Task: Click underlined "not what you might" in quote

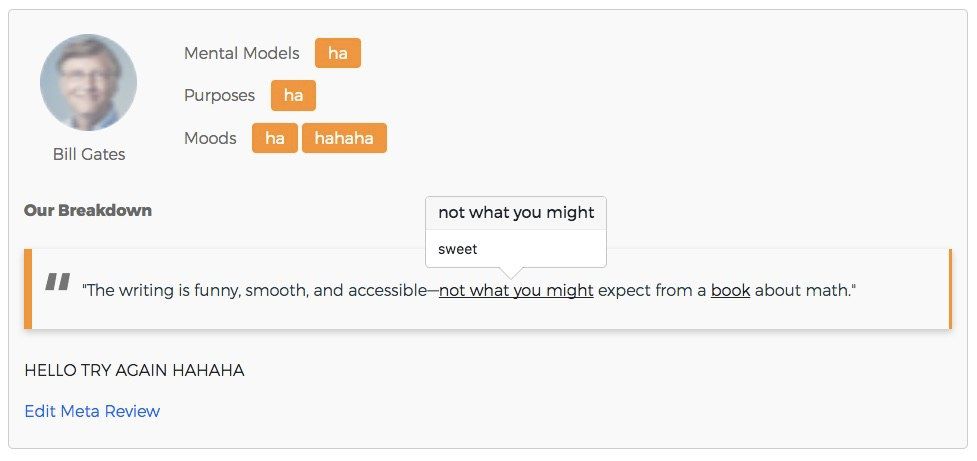Action: point(516,291)
